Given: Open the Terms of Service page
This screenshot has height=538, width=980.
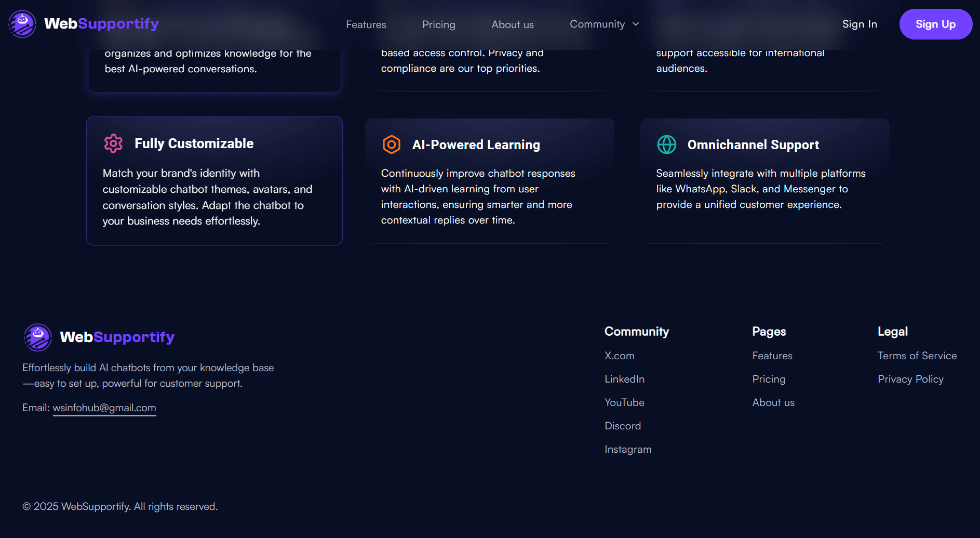Looking at the screenshot, I should click(917, 356).
